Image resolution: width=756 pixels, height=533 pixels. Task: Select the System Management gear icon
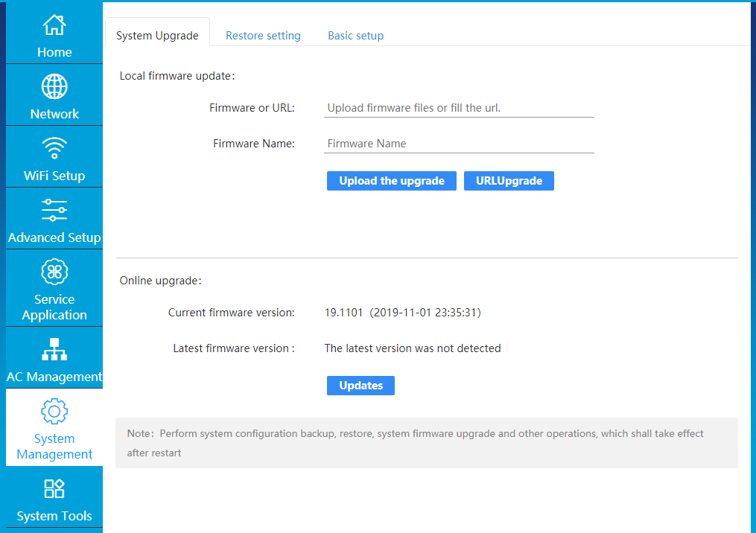[x=54, y=411]
